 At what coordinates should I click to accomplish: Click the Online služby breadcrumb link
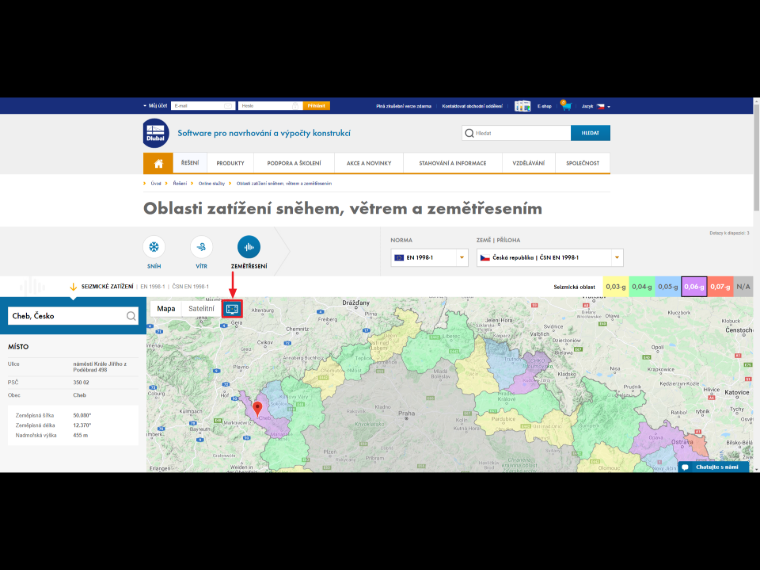click(211, 183)
